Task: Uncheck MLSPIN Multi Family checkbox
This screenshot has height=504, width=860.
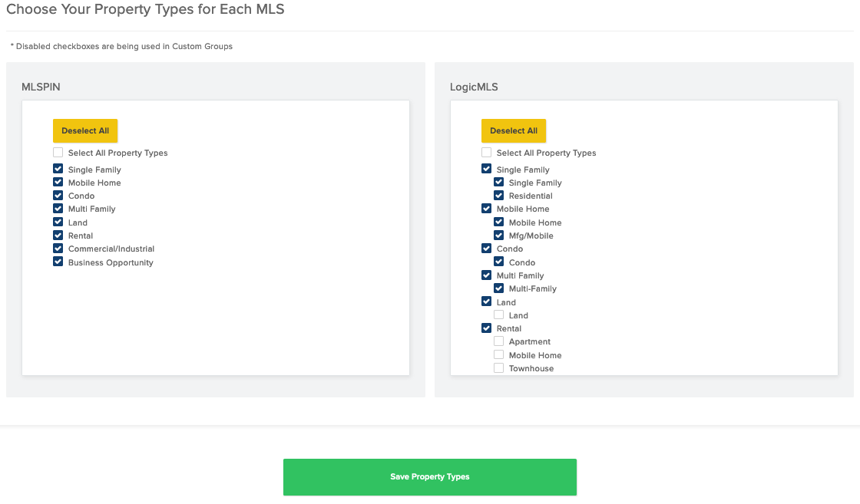Action: point(58,208)
